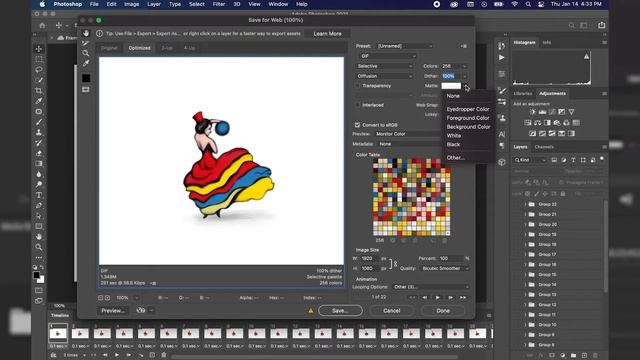Switch to the 2-Up preview tab
This screenshot has height=360, width=640.
(167, 48)
